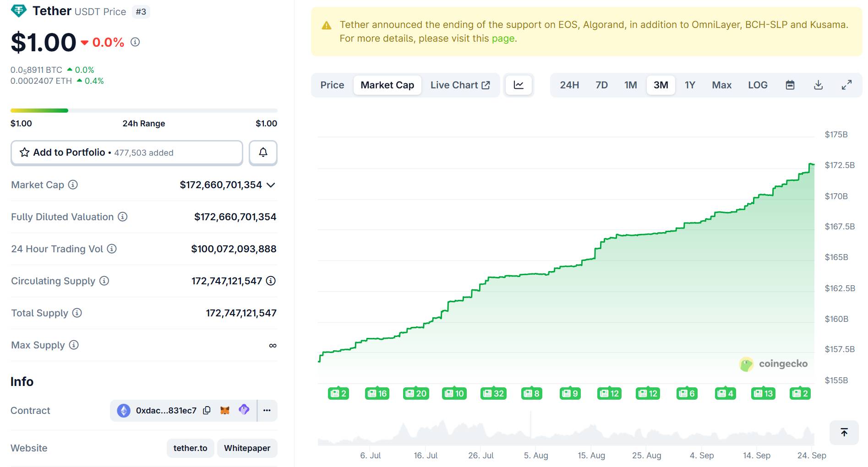This screenshot has width=868, height=467.
Task: Select the 3M time range
Action: click(661, 85)
